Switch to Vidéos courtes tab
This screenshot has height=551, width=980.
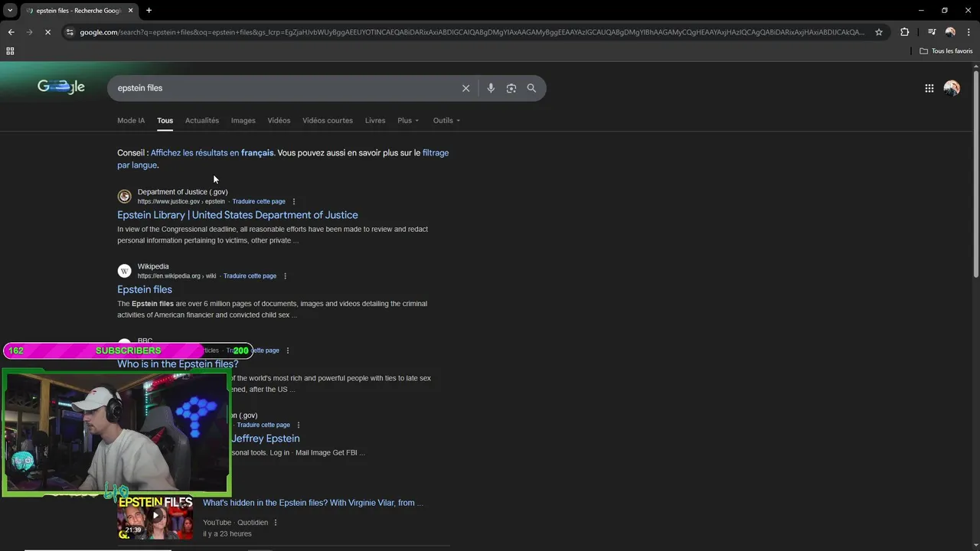point(328,120)
